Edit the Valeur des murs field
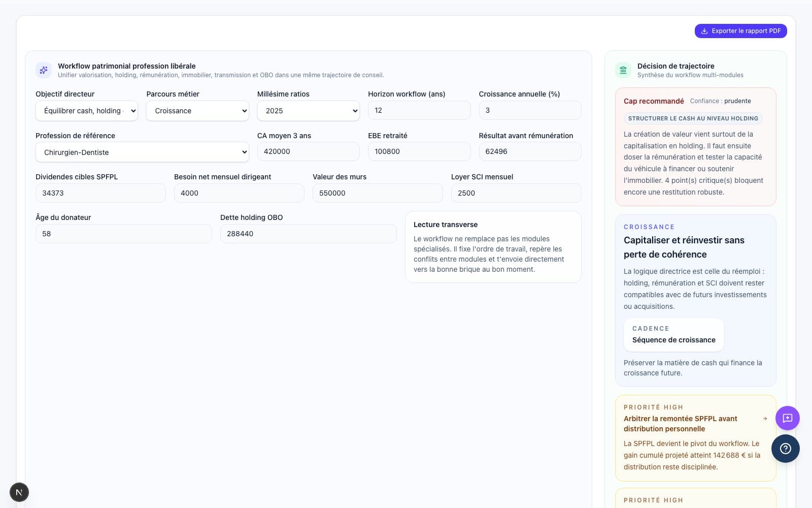The width and height of the screenshot is (812, 508). 378,193
